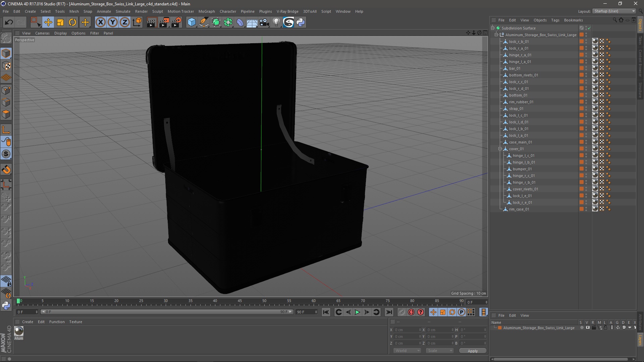
Task: Toggle Subdivision Surface enable checkmark
Action: tap(589, 28)
